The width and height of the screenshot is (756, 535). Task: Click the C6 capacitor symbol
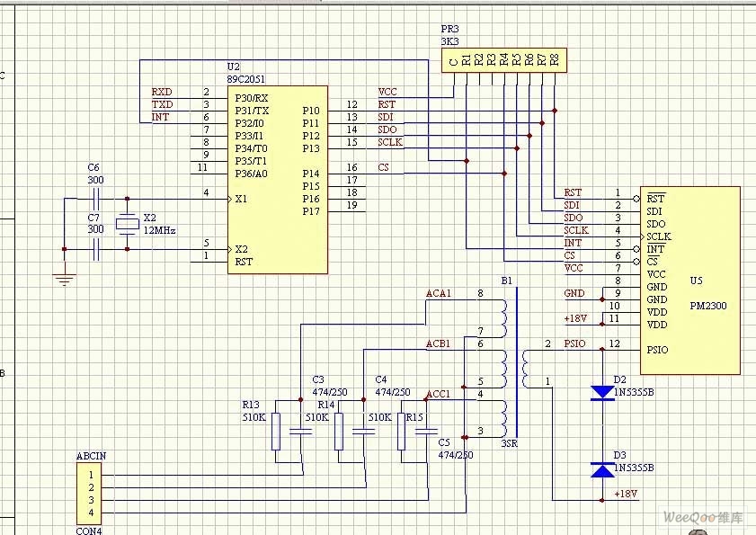[x=93, y=199]
